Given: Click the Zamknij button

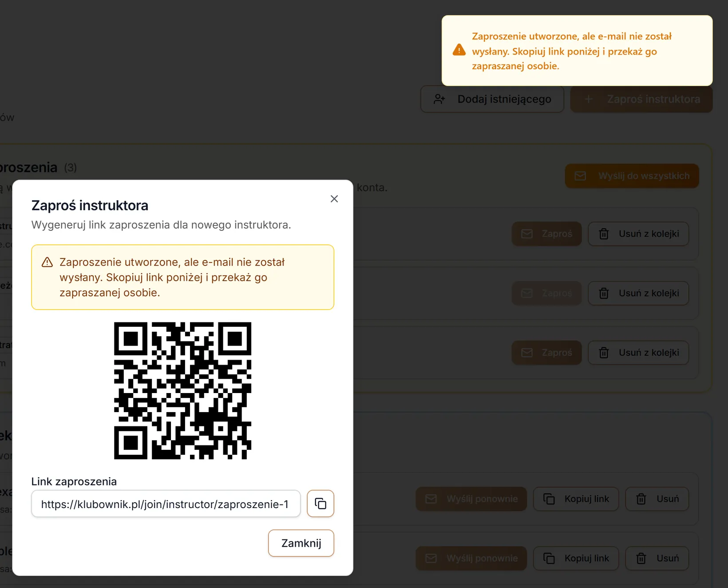Looking at the screenshot, I should [301, 543].
